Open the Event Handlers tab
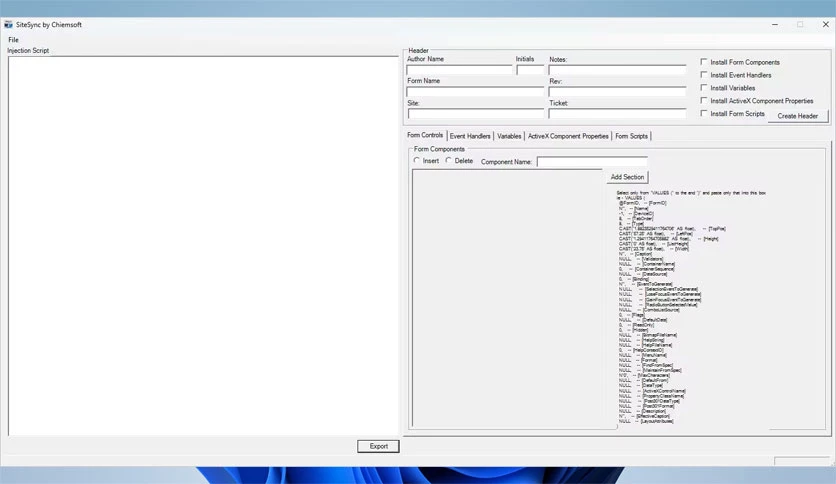 pyautogui.click(x=470, y=136)
